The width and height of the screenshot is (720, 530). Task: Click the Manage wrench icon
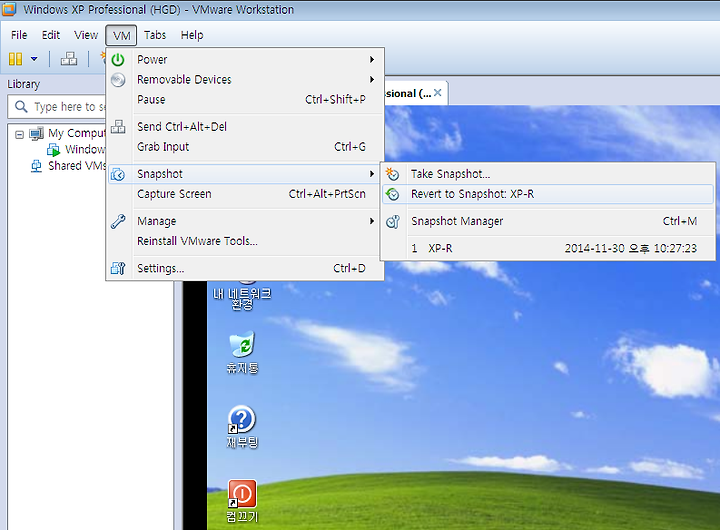[x=118, y=221]
